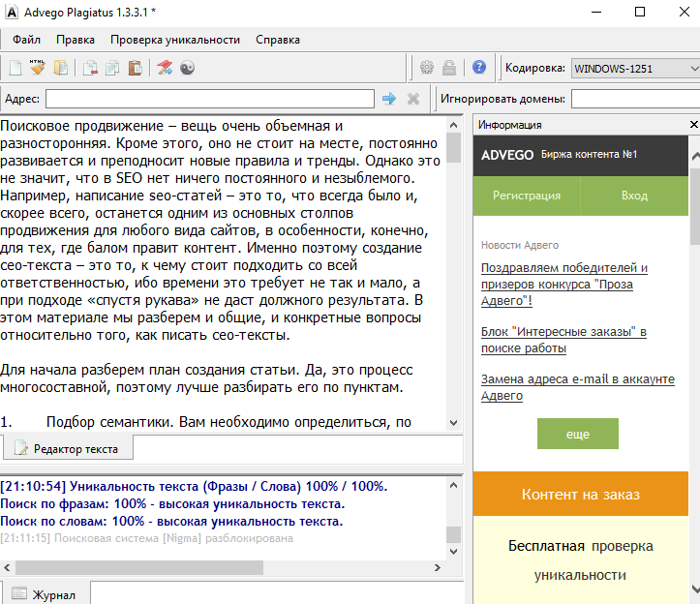The height and width of the screenshot is (604, 700).
Task: Open link Блок Интересные заказы в поиске работы
Action: pyautogui.click(x=563, y=340)
